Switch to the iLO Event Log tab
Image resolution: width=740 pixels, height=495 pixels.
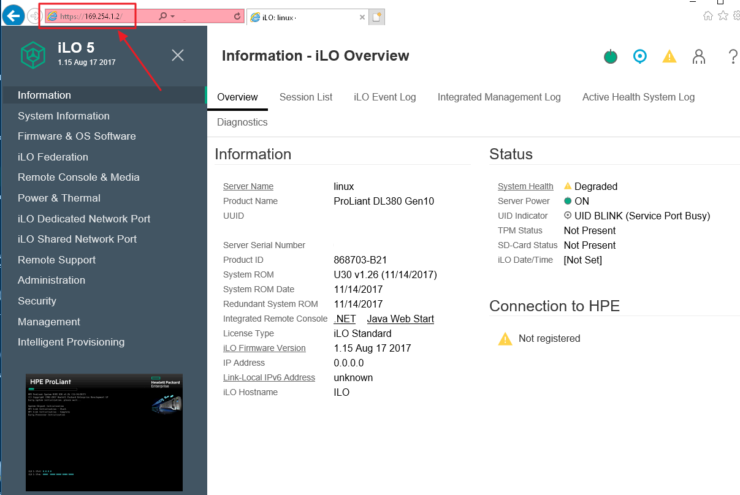(x=385, y=97)
